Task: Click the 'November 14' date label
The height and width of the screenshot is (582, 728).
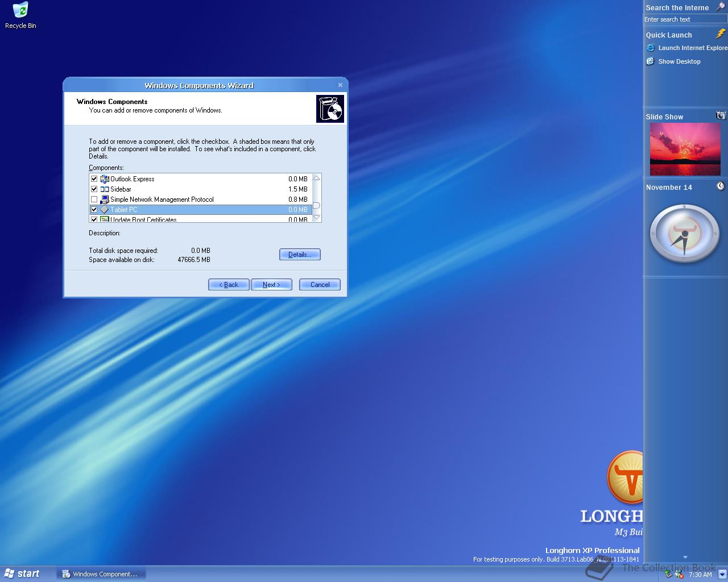Action: [x=669, y=187]
